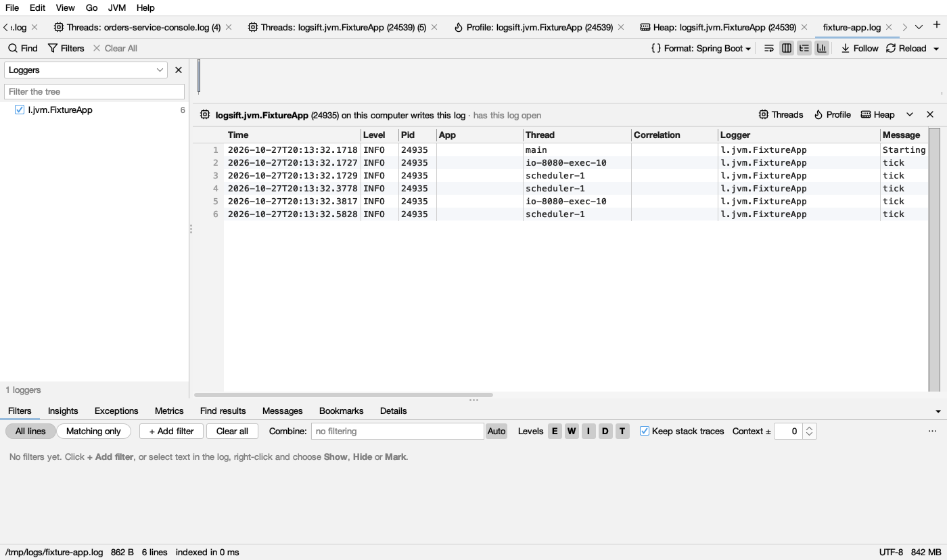This screenshot has height=560, width=947.
Task: Open the more options ellipsis menu
Action: (x=932, y=431)
